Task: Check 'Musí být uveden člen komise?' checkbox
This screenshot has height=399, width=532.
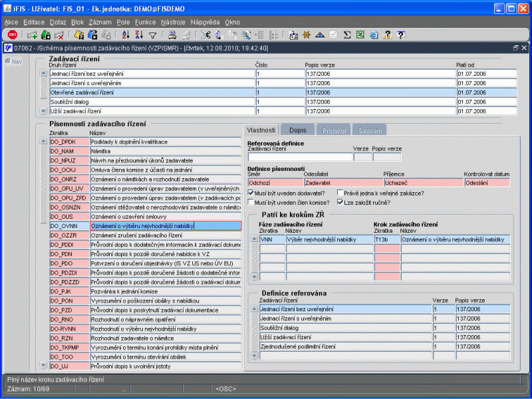Action: point(251,202)
